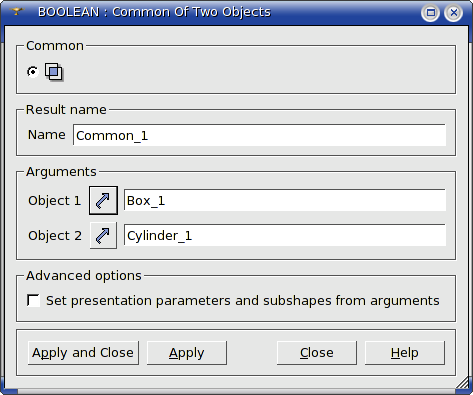Image resolution: width=473 pixels, height=395 pixels.
Task: Click the Apply button
Action: pyautogui.click(x=187, y=353)
